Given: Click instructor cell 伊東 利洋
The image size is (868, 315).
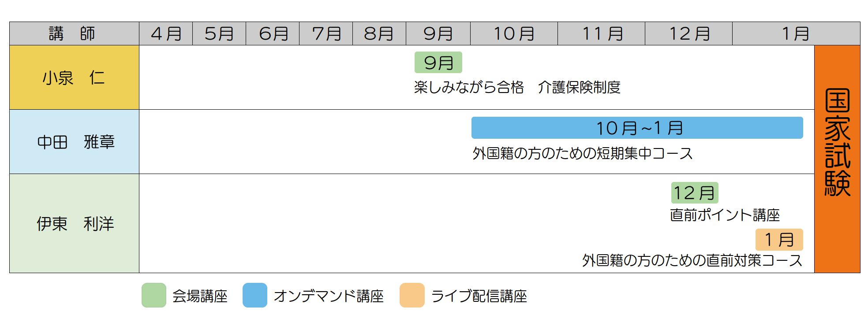Looking at the screenshot, I should tap(74, 223).
